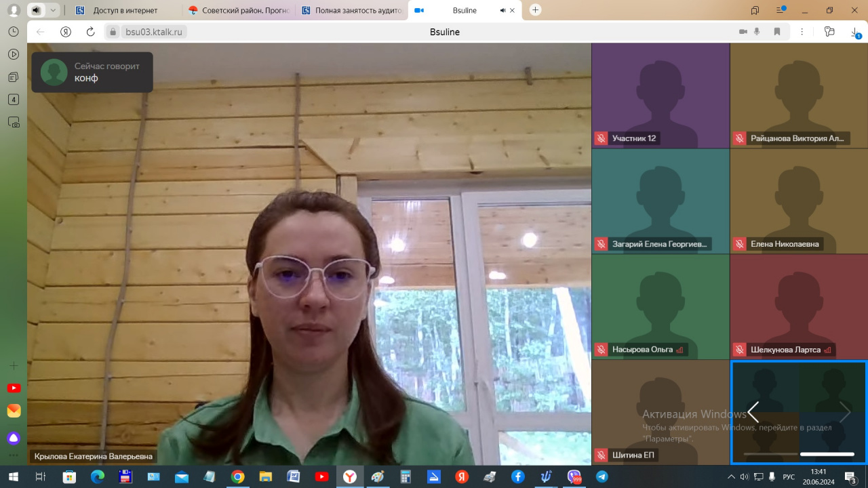This screenshot has width=868, height=488.
Task: Go to previous participants page arrow
Action: pos(753,411)
